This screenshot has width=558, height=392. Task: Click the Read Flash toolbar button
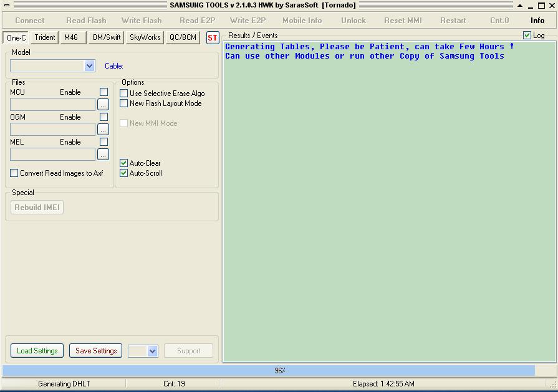(86, 21)
